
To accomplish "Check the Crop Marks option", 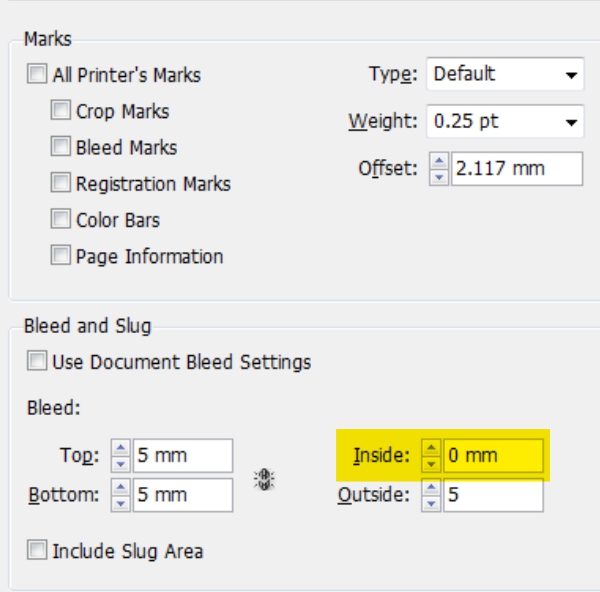I will [x=61, y=111].
